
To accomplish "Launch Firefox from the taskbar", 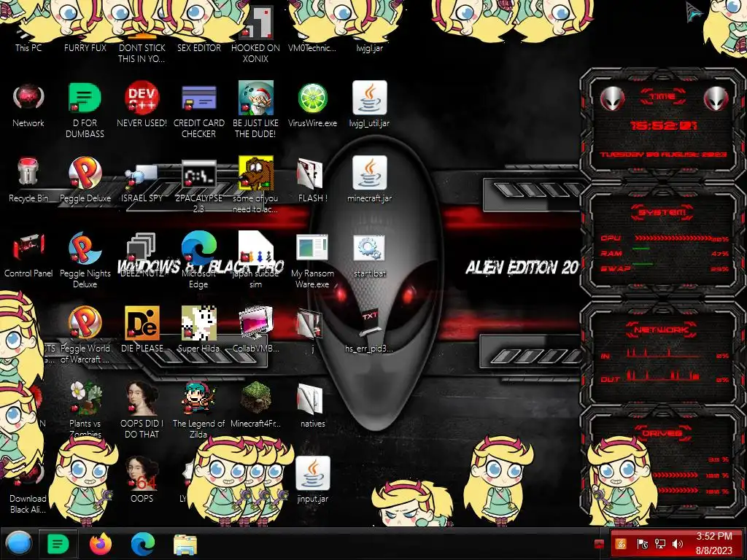I will (101, 543).
